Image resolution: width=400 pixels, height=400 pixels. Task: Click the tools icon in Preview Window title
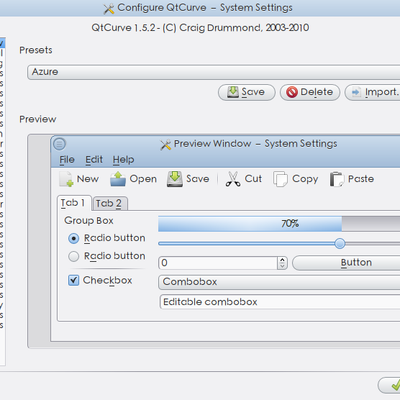(166, 145)
